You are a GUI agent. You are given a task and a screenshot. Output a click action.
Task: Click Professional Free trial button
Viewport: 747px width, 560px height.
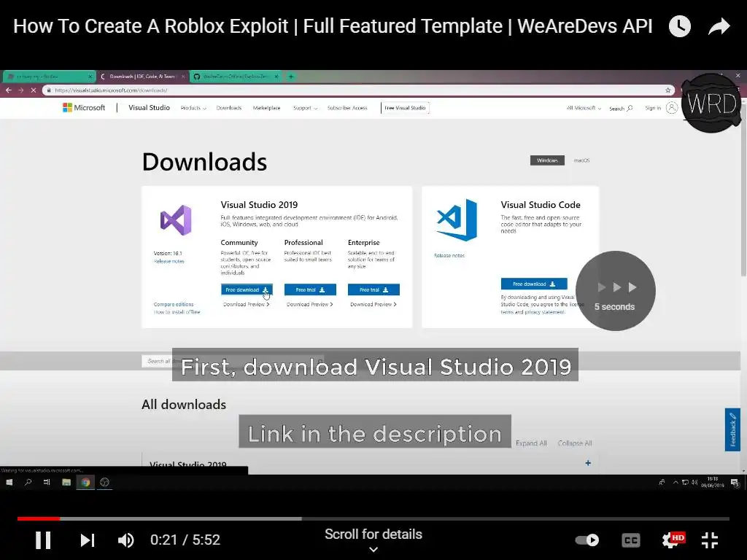(310, 289)
